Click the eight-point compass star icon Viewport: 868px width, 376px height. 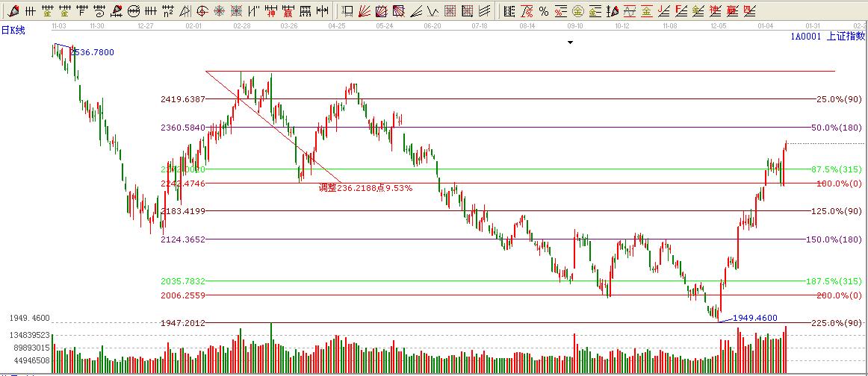click(220, 11)
